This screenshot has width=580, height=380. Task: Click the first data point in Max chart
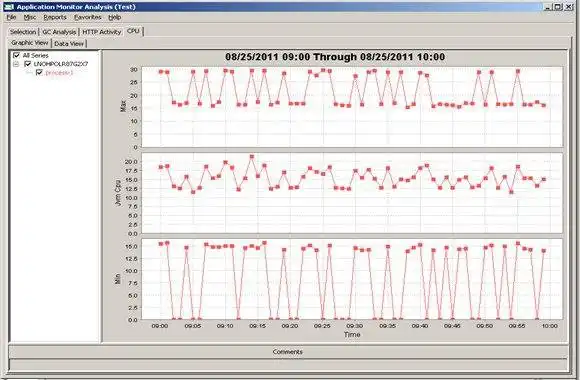coord(161,71)
